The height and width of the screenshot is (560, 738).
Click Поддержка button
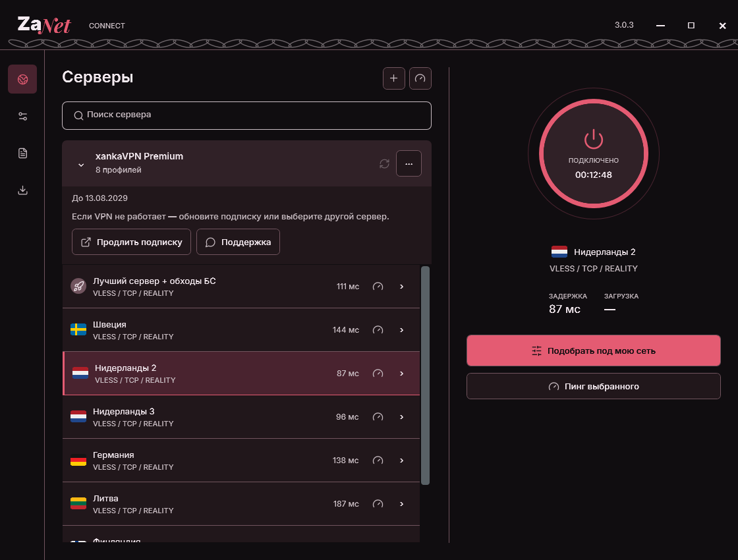(238, 242)
